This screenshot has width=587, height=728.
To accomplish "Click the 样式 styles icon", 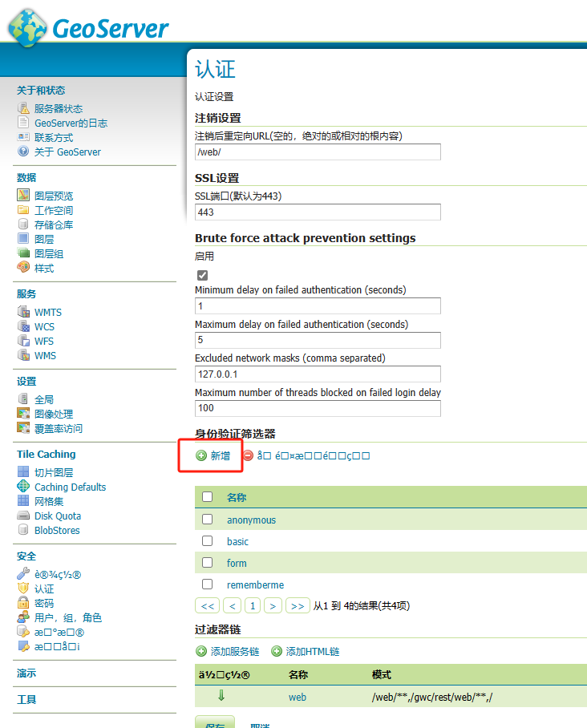I will point(23,268).
